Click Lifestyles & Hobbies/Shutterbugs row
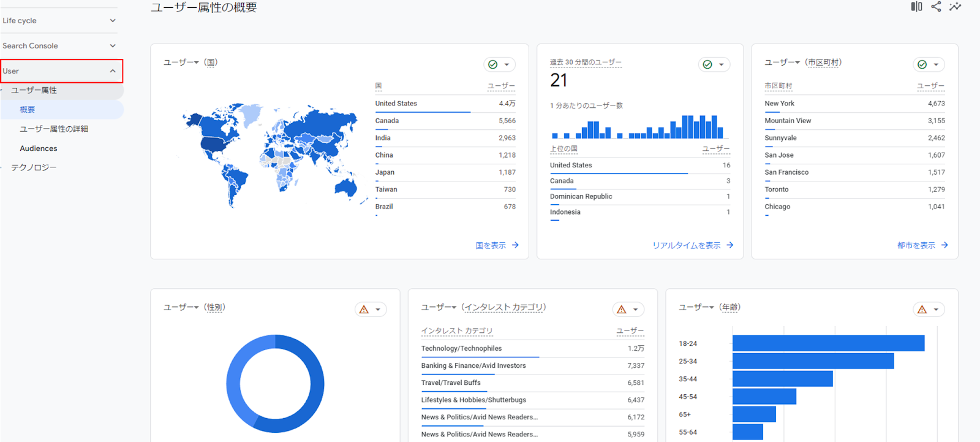 532,400
